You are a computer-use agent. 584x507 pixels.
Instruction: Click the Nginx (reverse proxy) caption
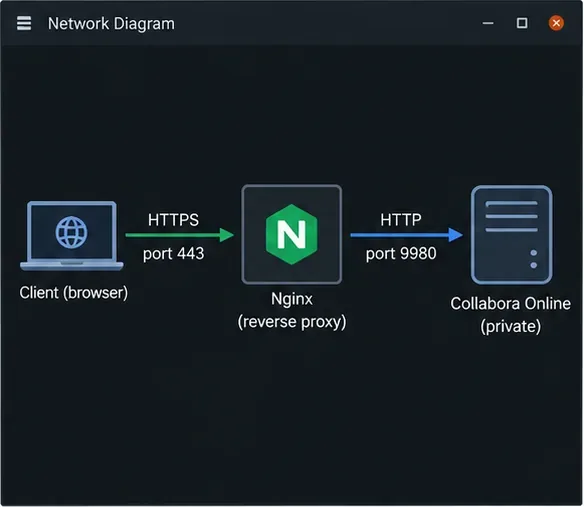(x=292, y=311)
